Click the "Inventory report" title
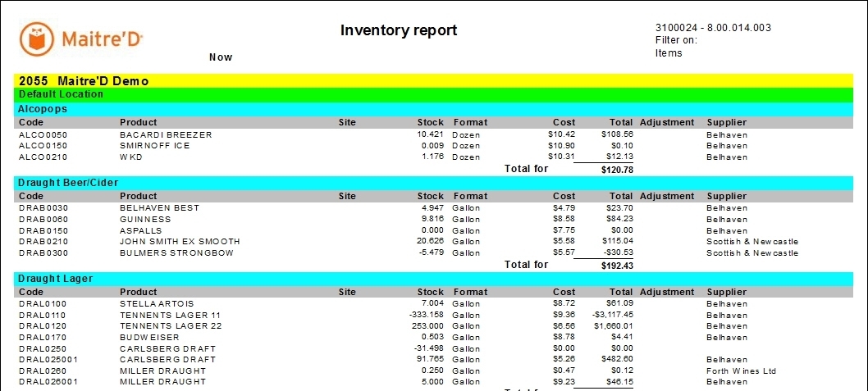868x391 pixels. [399, 31]
